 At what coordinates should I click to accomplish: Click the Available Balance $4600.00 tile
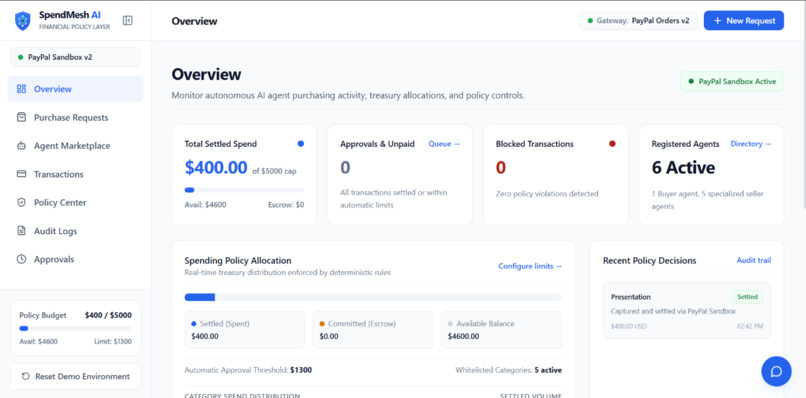click(501, 330)
